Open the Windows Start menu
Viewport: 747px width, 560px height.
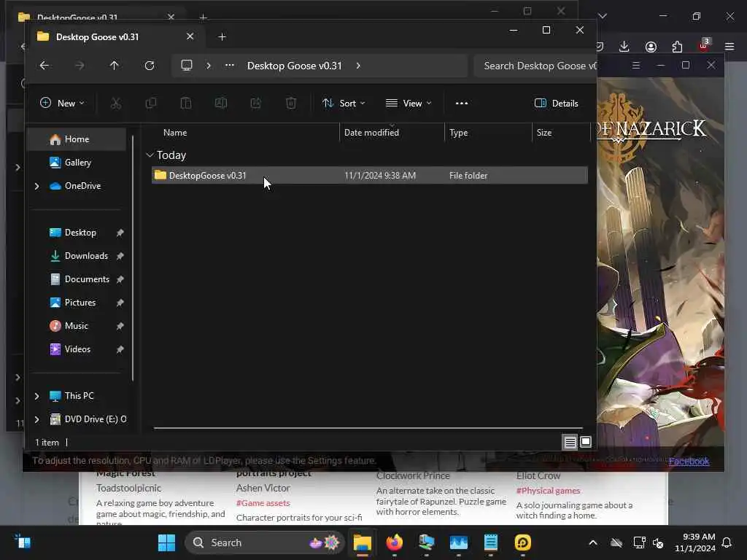166,542
